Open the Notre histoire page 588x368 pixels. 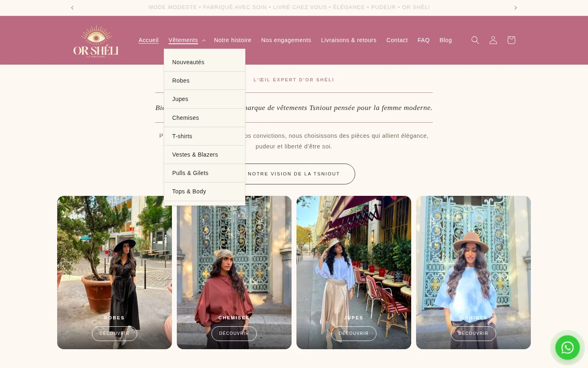point(233,40)
